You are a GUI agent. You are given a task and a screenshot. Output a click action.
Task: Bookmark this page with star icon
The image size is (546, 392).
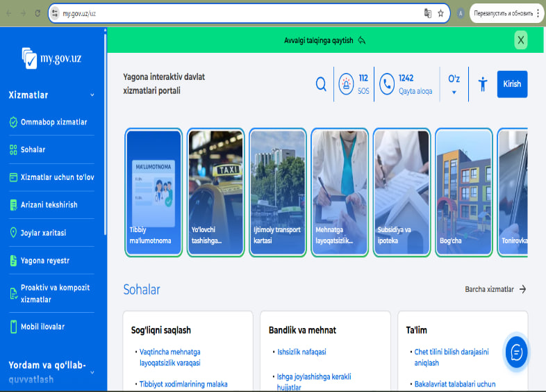(x=440, y=13)
